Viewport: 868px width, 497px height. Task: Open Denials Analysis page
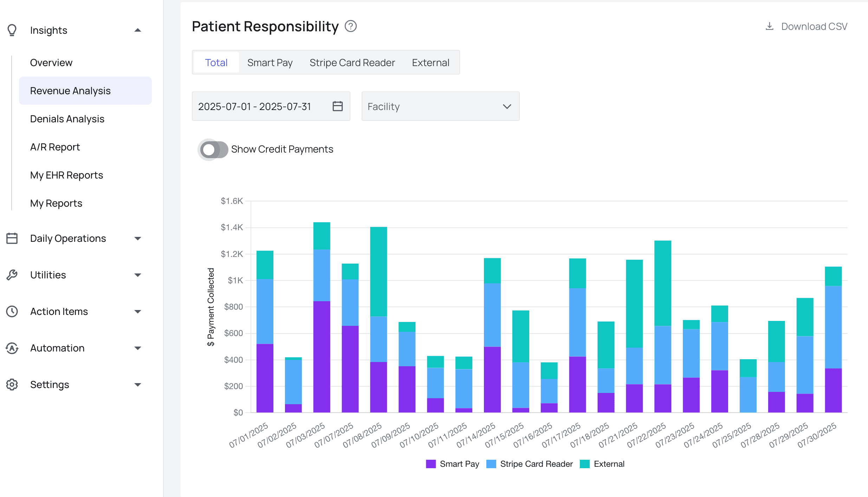point(67,119)
